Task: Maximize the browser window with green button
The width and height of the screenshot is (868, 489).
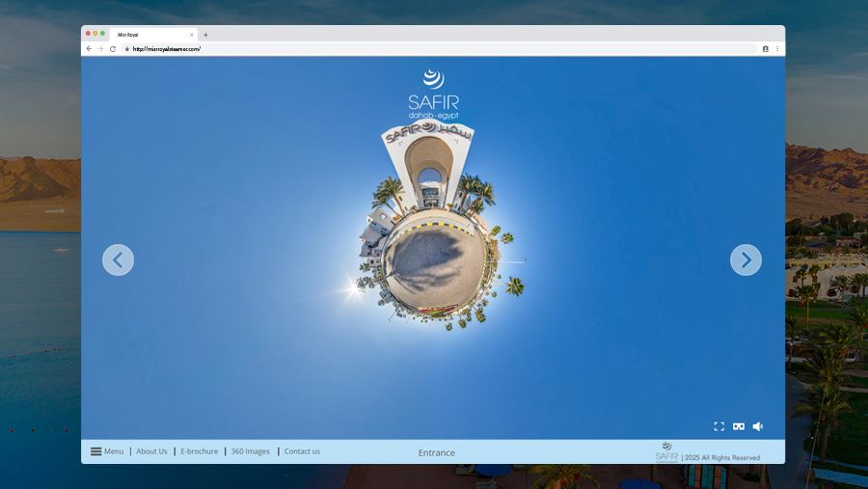Action: coord(102,33)
